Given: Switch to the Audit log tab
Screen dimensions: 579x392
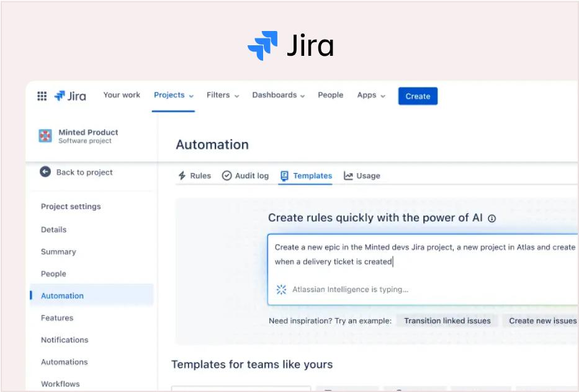Looking at the screenshot, I should coord(245,176).
